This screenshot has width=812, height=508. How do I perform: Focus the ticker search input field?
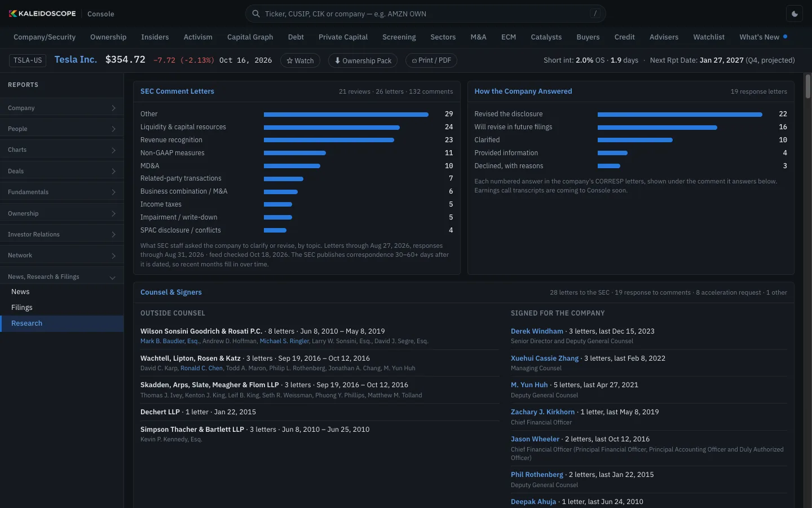pyautogui.click(x=425, y=14)
